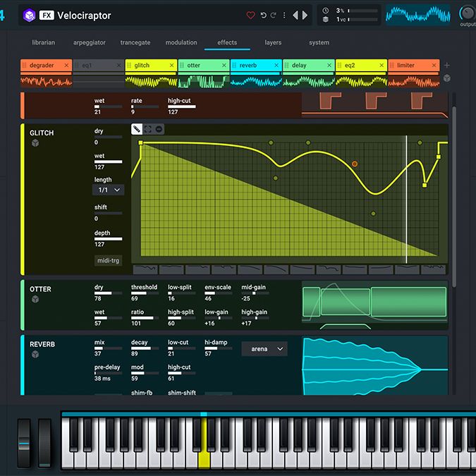Click the OTTER randomize cube icon
The width and height of the screenshot is (476, 476).
[35, 299]
